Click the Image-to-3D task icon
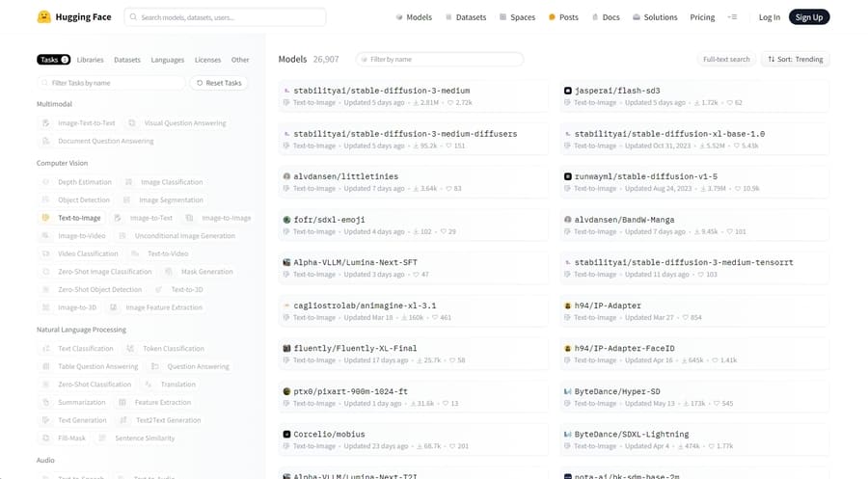This screenshot has width=868, height=479. [46, 307]
